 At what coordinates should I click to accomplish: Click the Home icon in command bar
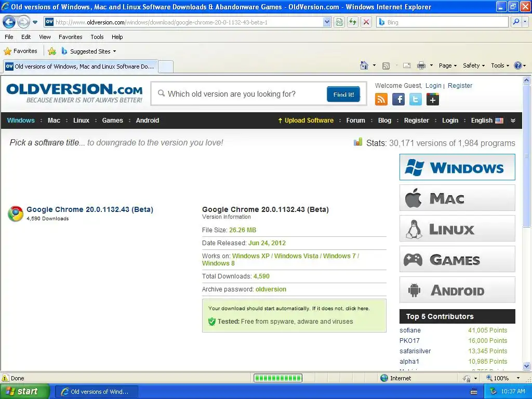tap(364, 65)
